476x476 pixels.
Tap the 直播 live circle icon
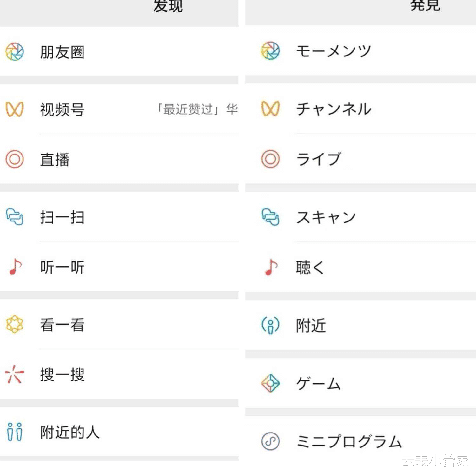pos(15,159)
